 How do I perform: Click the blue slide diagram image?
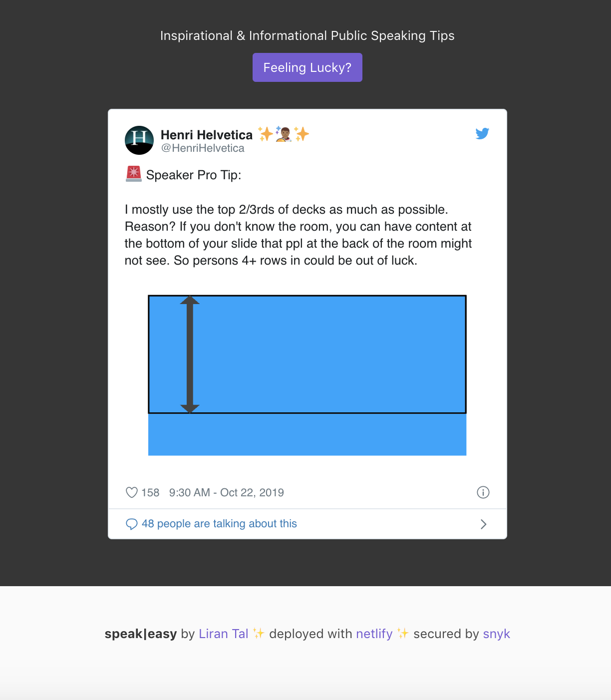coord(307,374)
